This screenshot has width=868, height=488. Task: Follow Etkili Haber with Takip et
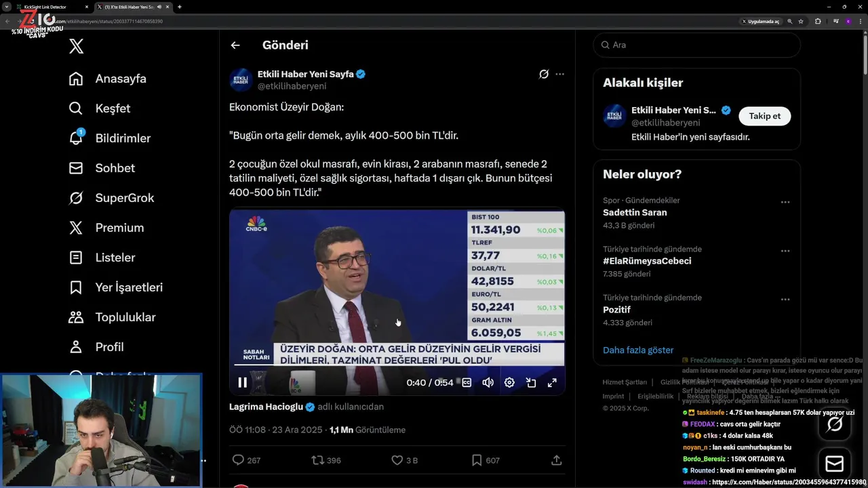(764, 116)
